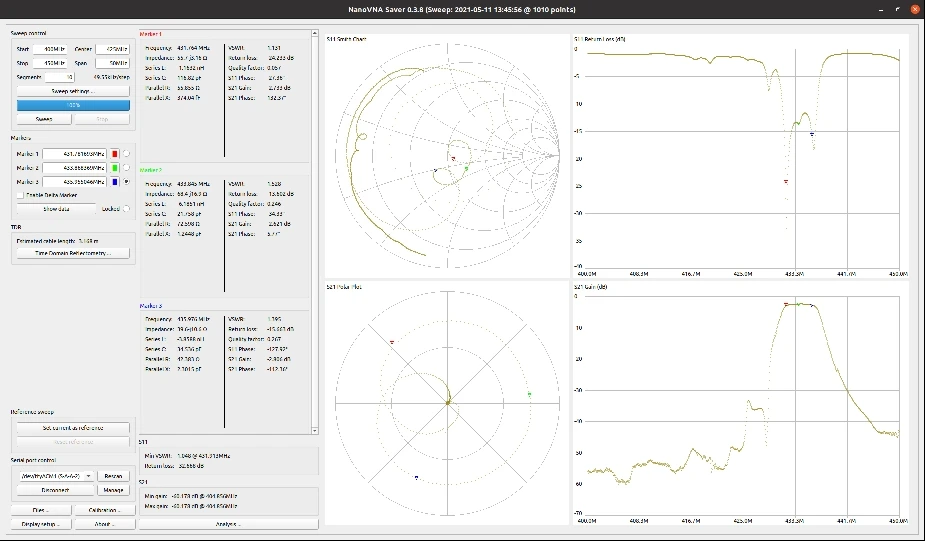The width and height of the screenshot is (925, 541).
Task: Select the Marker 1 radio button
Action: coord(126,154)
